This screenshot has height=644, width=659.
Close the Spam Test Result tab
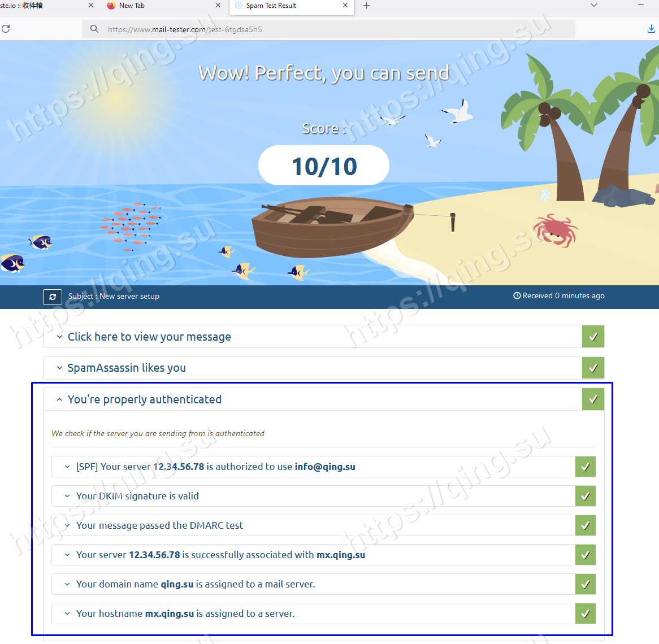[345, 6]
